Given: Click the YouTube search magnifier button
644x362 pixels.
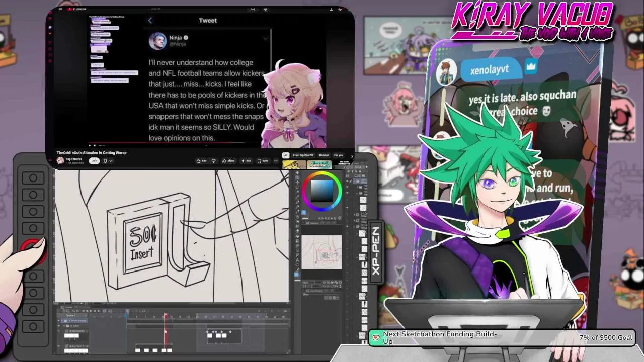Looking at the screenshot, I should [253, 9].
